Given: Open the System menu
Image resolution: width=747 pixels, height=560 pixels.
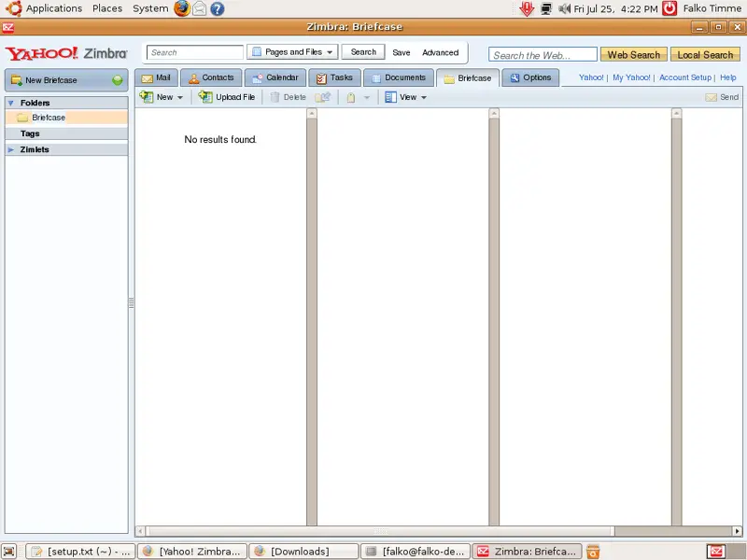Looking at the screenshot, I should [150, 8].
